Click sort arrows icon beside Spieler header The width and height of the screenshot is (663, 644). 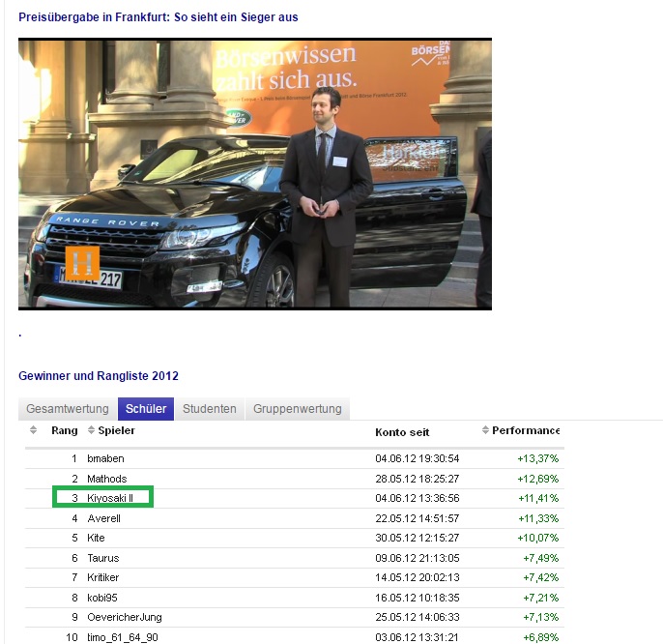click(x=92, y=430)
